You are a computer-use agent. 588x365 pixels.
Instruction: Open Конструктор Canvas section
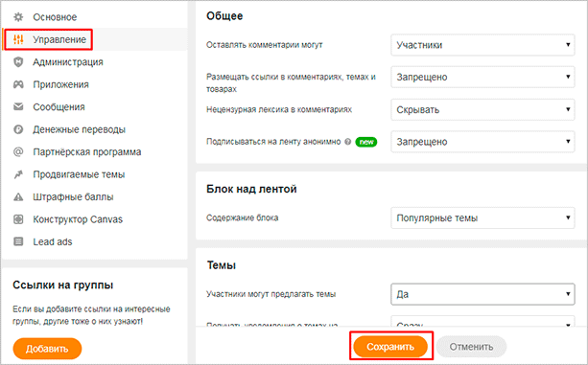click(78, 219)
